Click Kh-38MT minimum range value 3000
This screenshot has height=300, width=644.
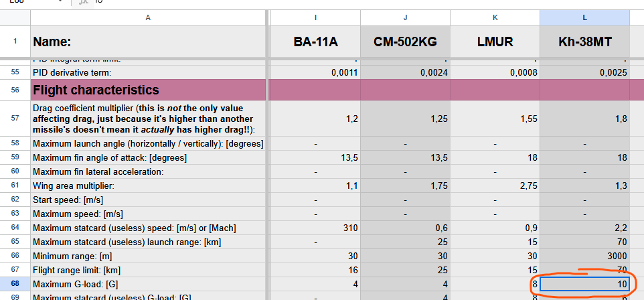[x=584, y=256]
